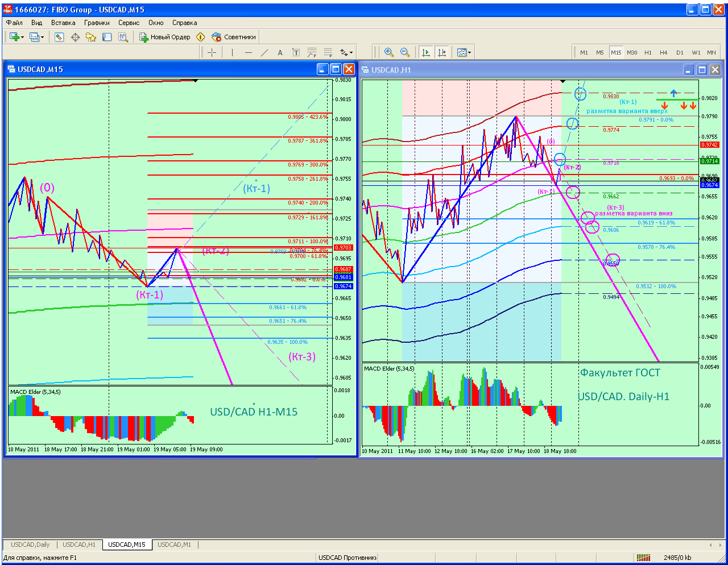Maximize the USDCAD,H1 chart window

(x=702, y=70)
